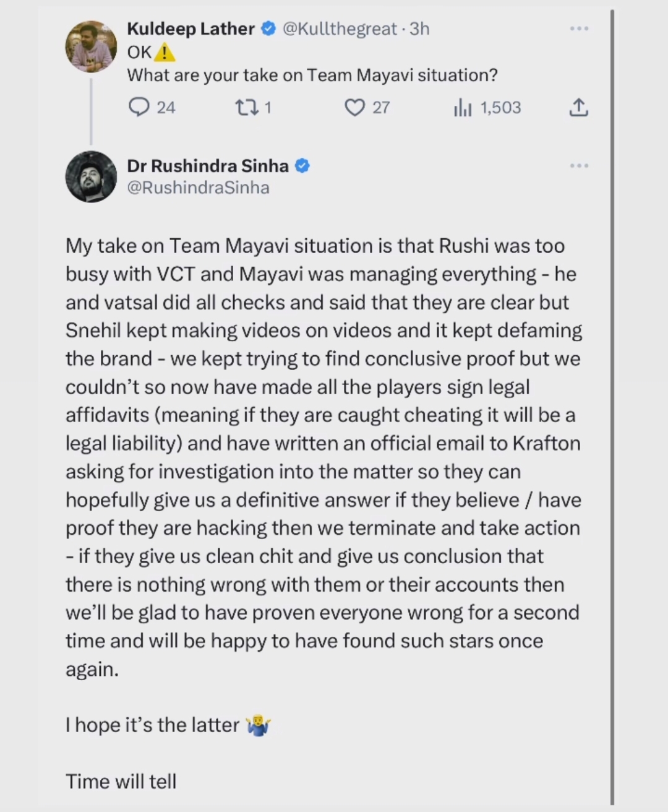
Task: Click the verified badge beside Dr Rushindra Sinha
Action: [x=302, y=165]
